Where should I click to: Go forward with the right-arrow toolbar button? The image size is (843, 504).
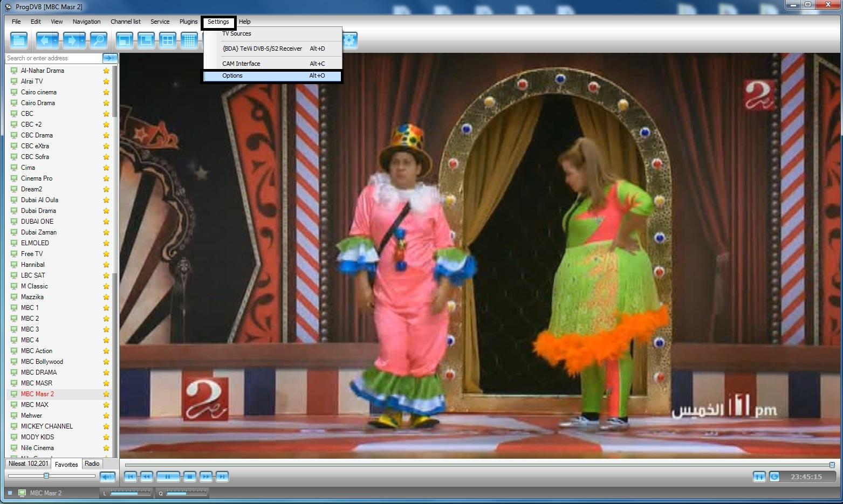71,40
